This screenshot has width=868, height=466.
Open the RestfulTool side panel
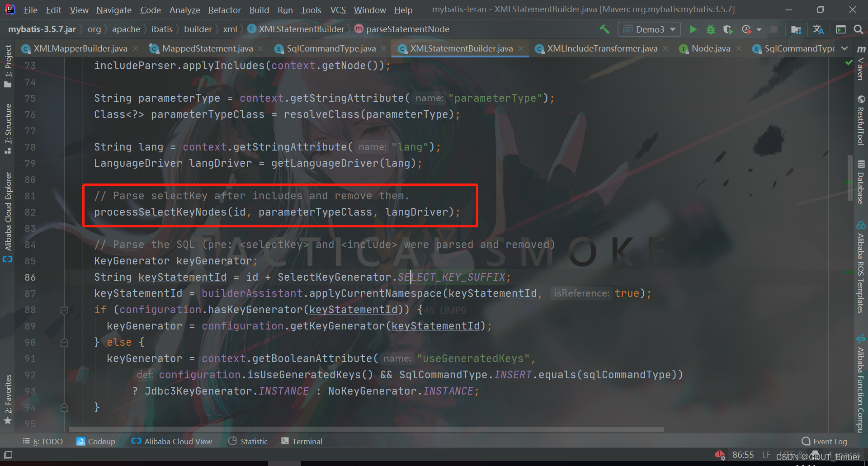[861, 120]
